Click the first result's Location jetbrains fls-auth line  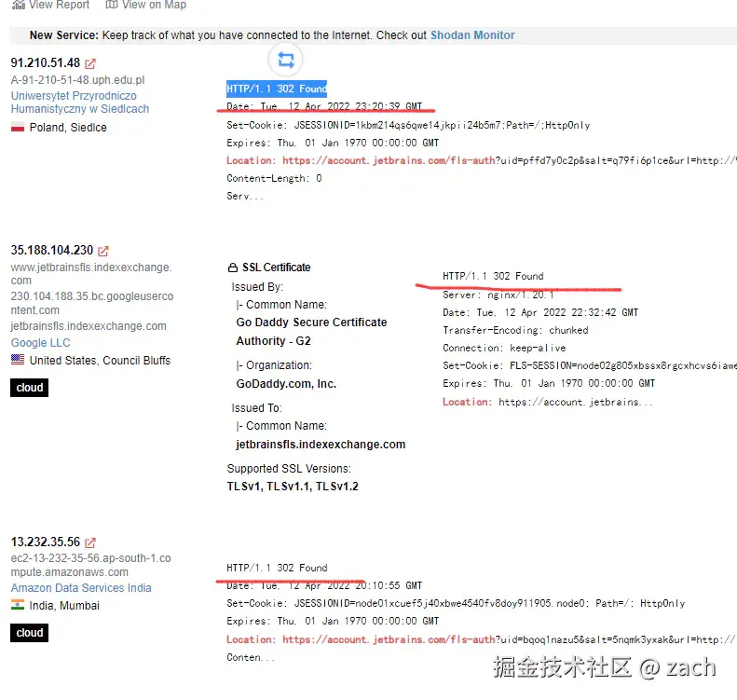pyautogui.click(x=482, y=160)
